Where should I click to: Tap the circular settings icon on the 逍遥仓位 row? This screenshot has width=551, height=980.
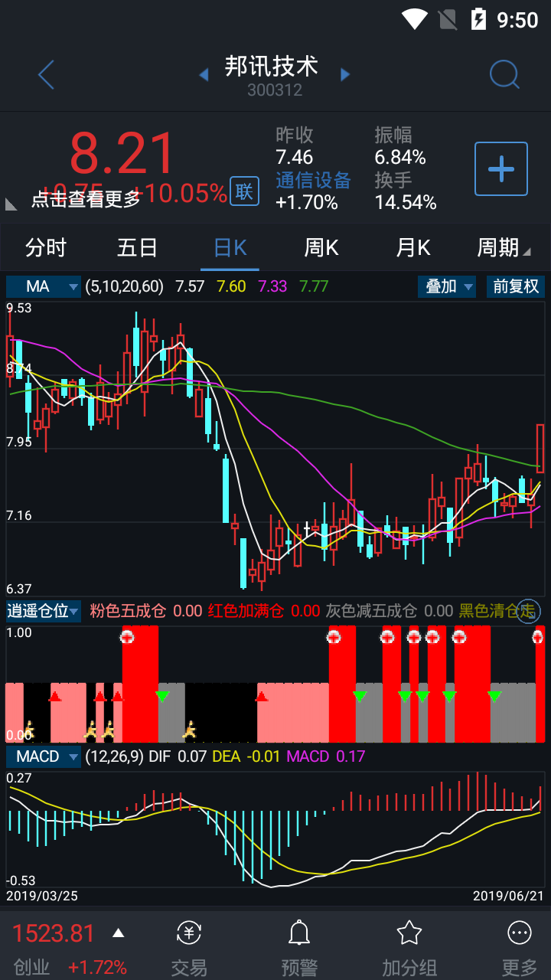[529, 611]
